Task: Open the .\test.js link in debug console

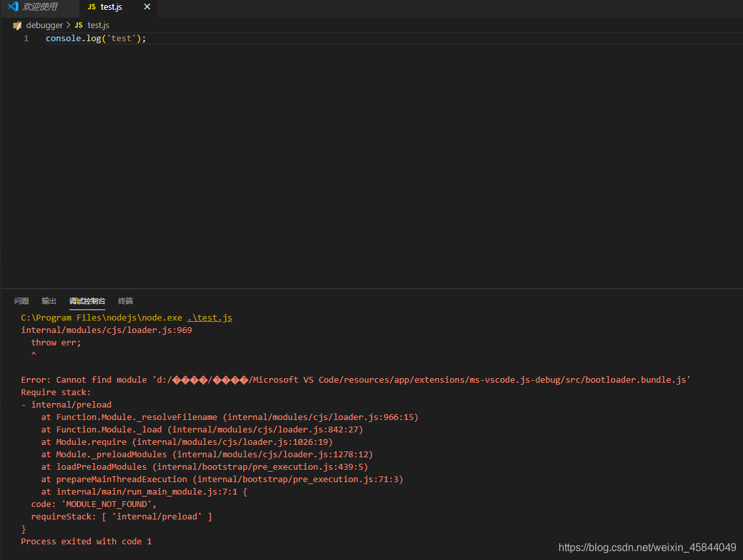Action: coord(209,317)
